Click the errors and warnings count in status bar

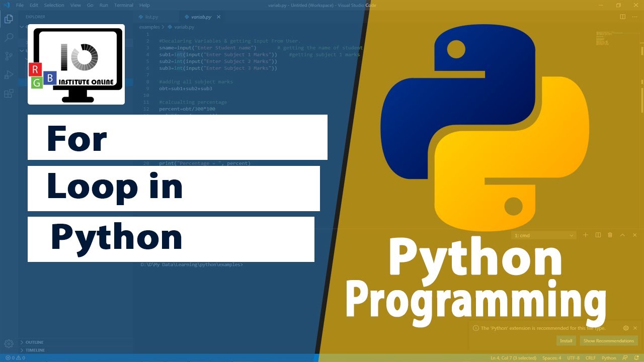15,358
